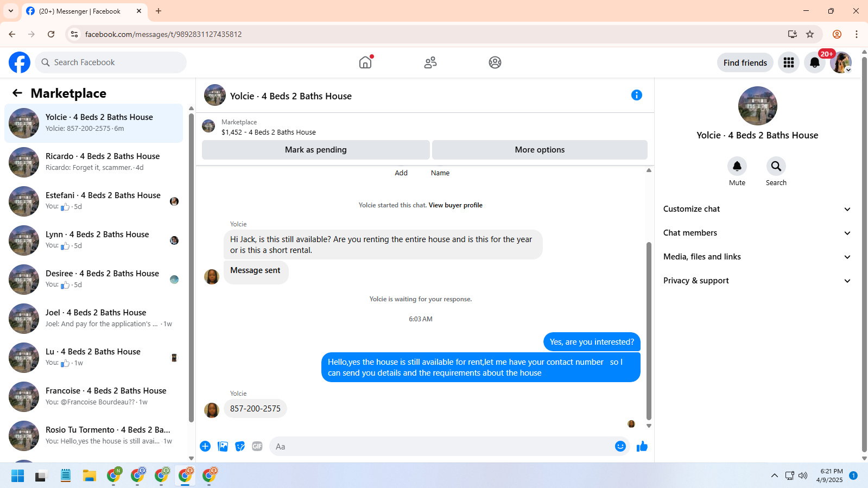The height and width of the screenshot is (488, 868).
Task: Click the chat message scrollbar
Action: 649,331
